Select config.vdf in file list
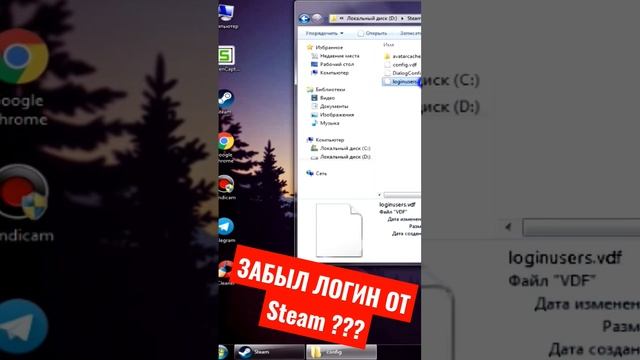Screen dimensions: 640x360 (x=400, y=64)
